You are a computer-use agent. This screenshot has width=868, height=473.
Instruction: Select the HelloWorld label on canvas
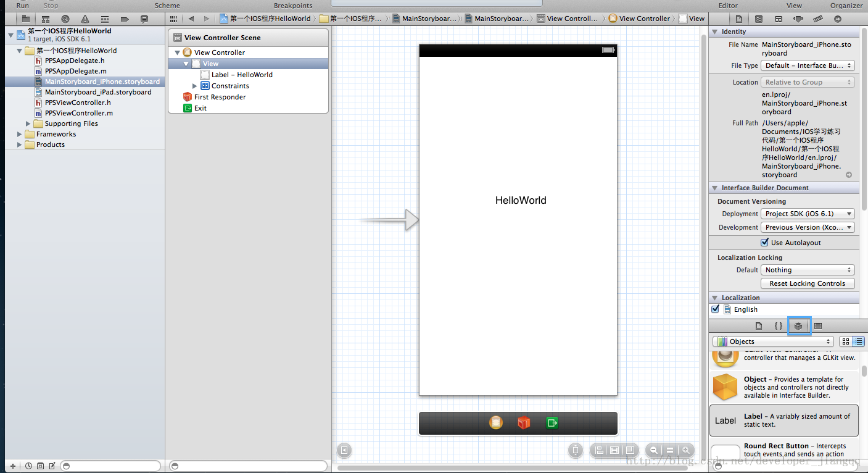[521, 201]
